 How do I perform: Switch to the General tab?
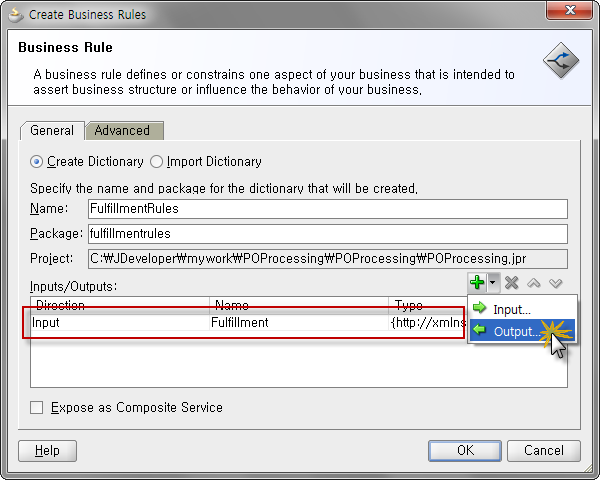click(x=52, y=131)
